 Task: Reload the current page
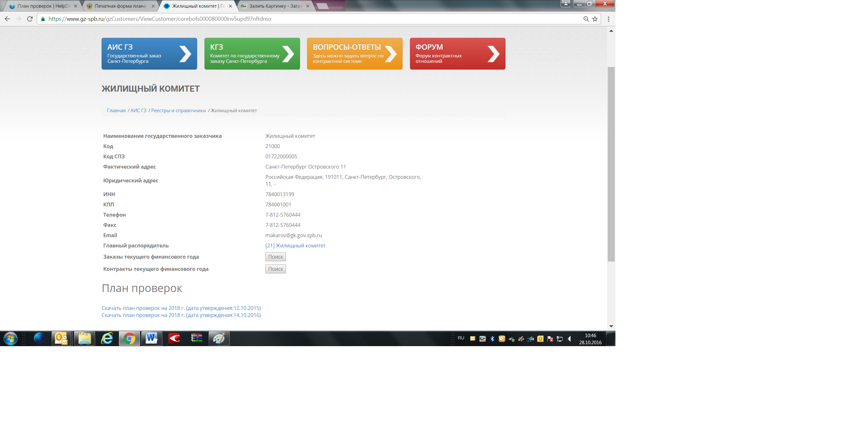pos(30,19)
